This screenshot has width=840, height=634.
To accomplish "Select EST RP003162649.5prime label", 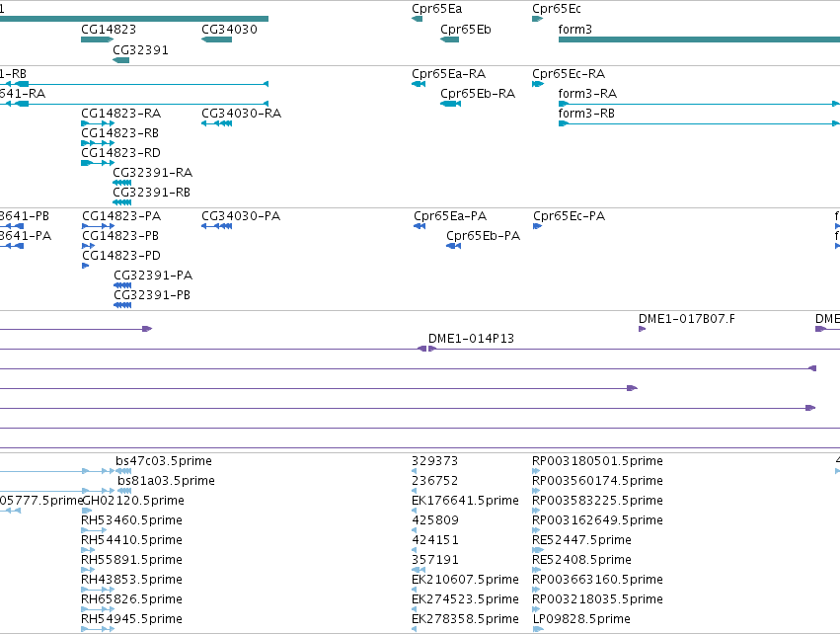I will [598, 520].
